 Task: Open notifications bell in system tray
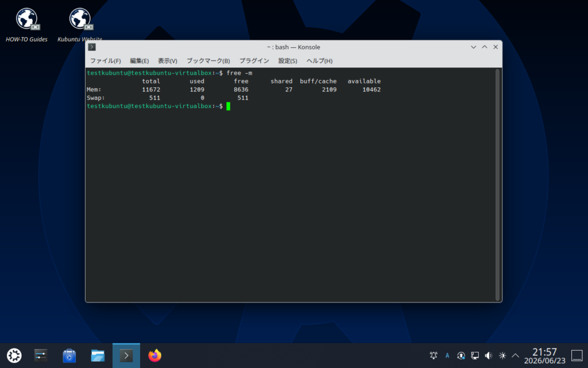click(x=434, y=355)
